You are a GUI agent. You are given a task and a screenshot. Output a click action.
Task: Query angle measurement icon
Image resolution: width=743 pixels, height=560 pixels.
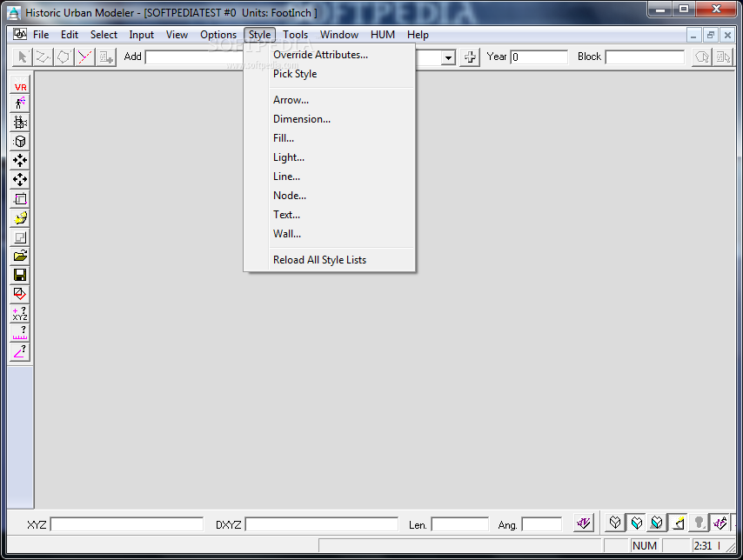(20, 352)
